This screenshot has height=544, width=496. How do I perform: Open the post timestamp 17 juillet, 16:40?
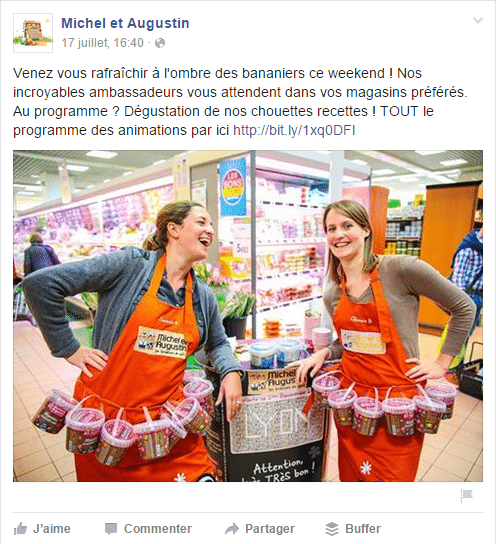tap(102, 43)
